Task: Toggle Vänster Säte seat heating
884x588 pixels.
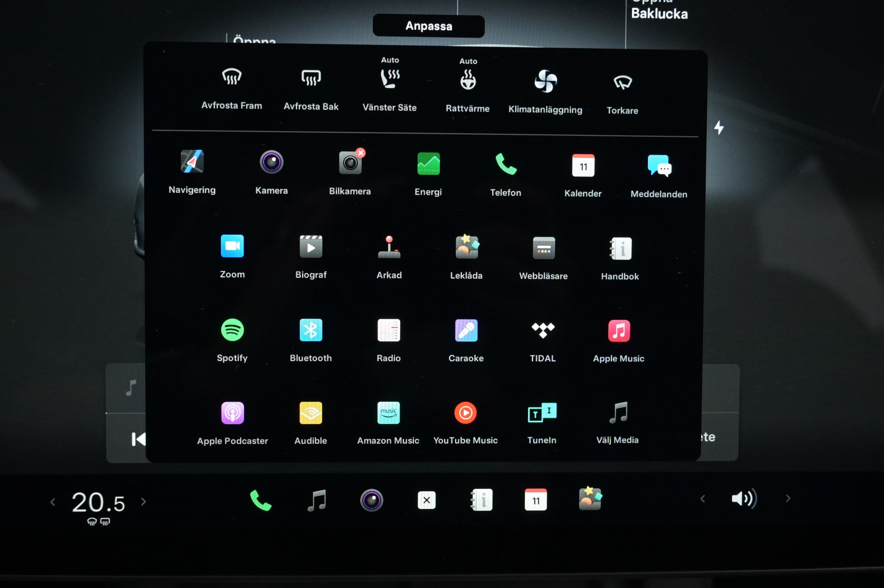Action: 390,79
